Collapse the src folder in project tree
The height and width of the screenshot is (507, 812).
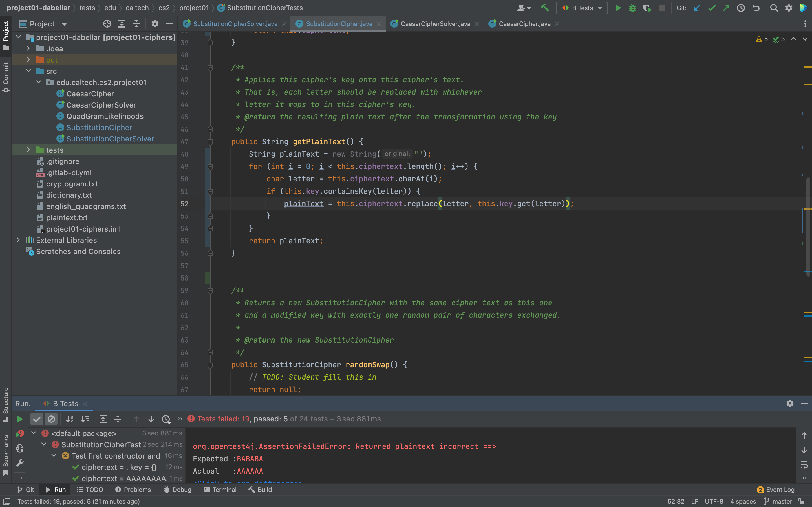point(28,71)
